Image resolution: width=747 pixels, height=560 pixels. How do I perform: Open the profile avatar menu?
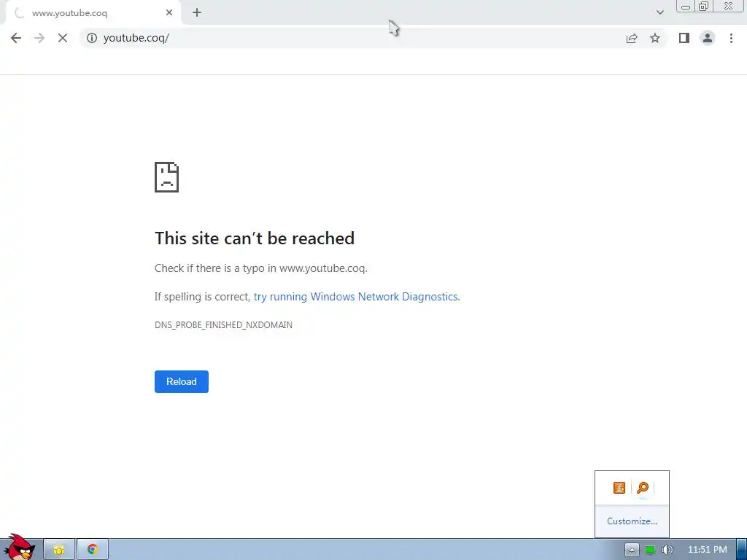click(x=708, y=38)
